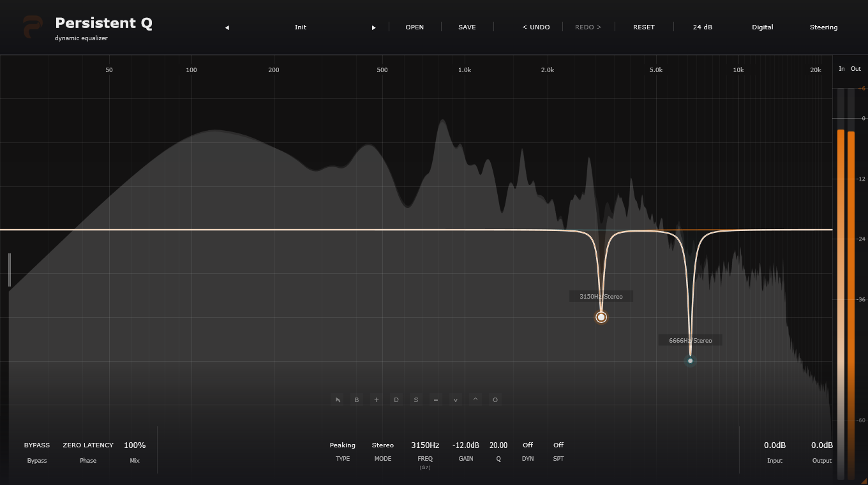
Task: Add a band with the plus icon
Action: (377, 400)
